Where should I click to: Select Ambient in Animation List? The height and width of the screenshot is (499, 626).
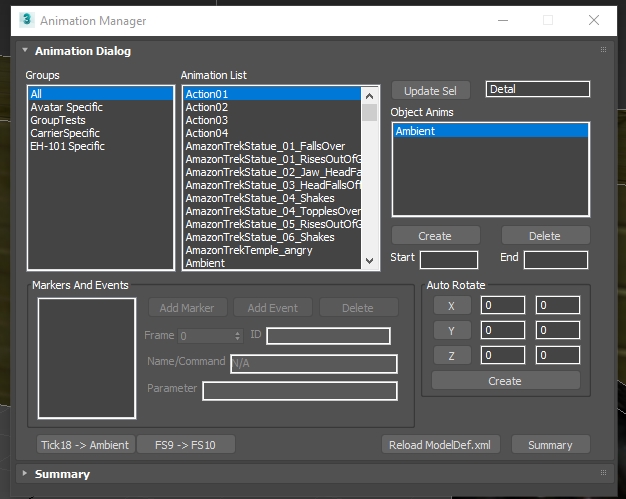pyautogui.click(x=272, y=263)
